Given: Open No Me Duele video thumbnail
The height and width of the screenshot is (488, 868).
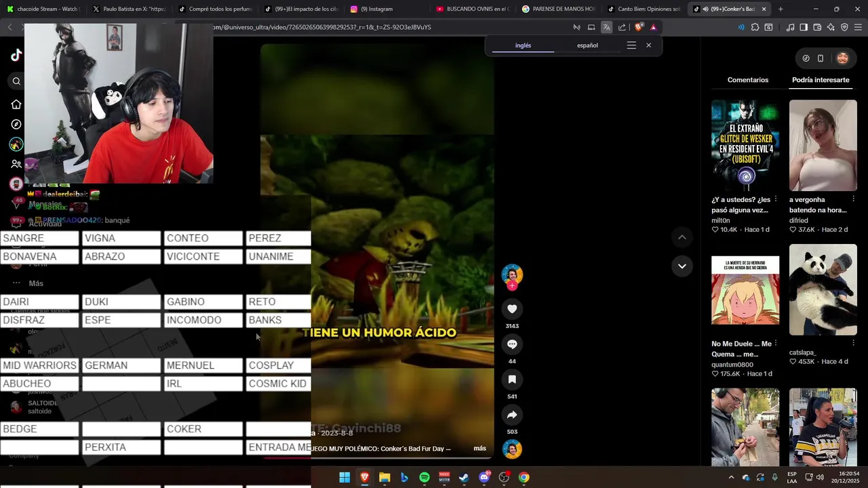Looking at the screenshot, I should click(x=745, y=289).
